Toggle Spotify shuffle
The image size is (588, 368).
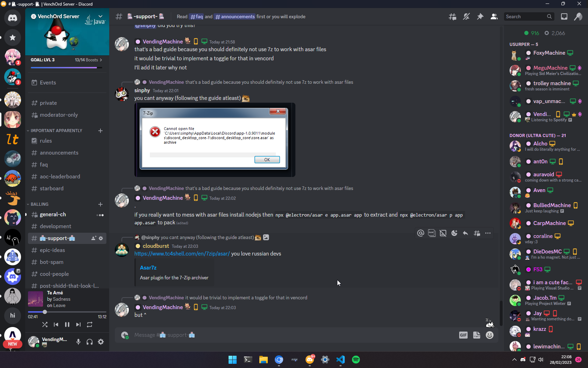coord(45,325)
